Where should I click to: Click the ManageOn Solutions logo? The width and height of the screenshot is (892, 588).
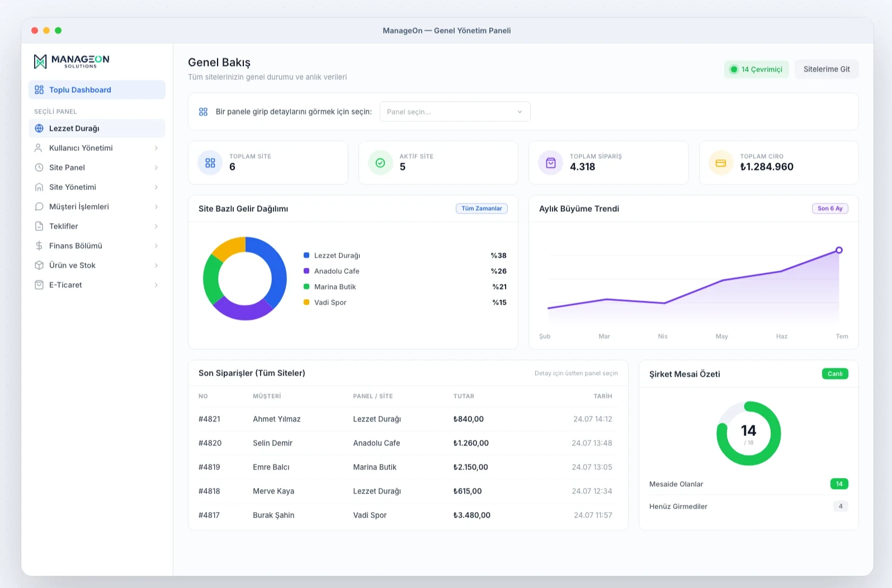point(72,61)
